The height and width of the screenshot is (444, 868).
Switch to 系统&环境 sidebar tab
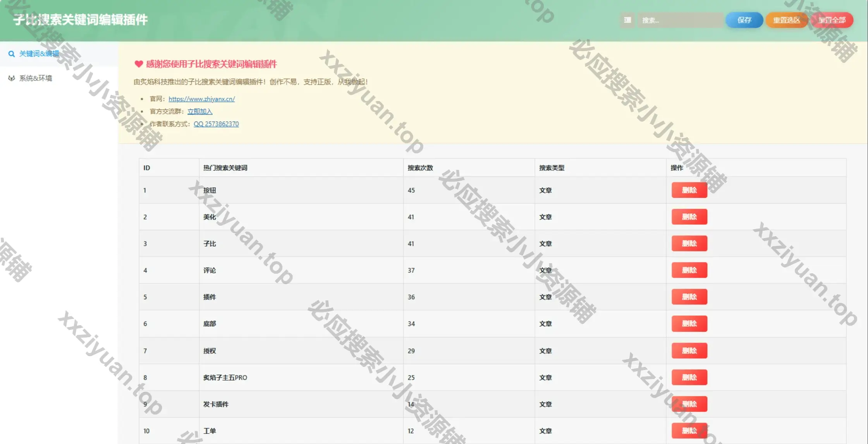(x=36, y=78)
